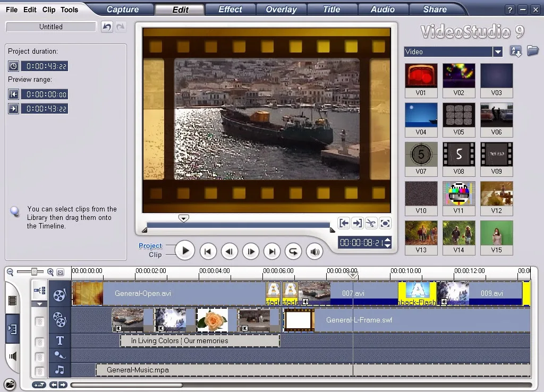Click the timecode up/down stepper
This screenshot has height=392, width=544.
tap(387, 243)
